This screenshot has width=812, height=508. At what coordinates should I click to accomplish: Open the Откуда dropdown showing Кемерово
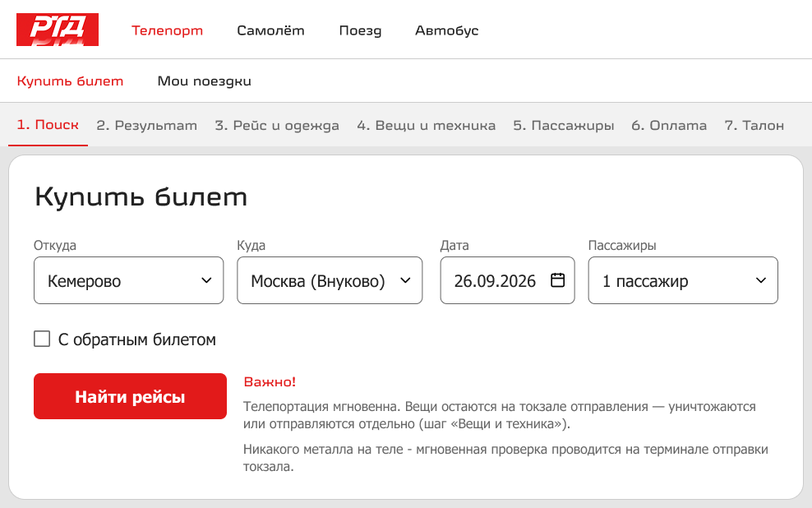128,280
